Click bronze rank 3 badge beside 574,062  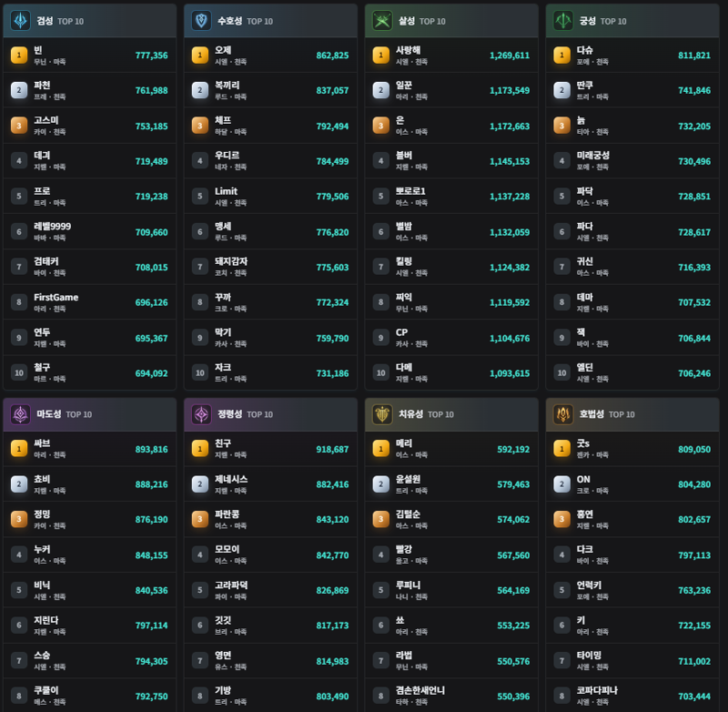380,519
